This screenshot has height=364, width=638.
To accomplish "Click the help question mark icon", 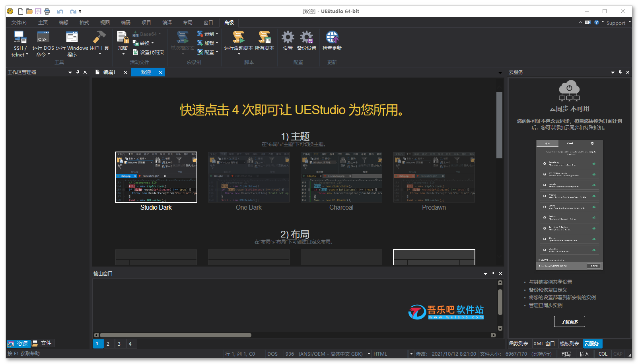I will (597, 22).
